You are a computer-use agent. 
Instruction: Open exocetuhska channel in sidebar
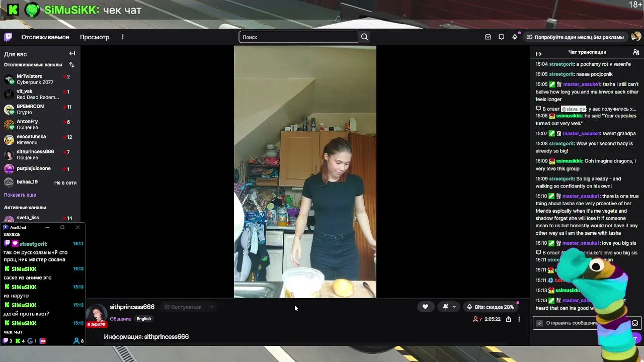point(40,139)
